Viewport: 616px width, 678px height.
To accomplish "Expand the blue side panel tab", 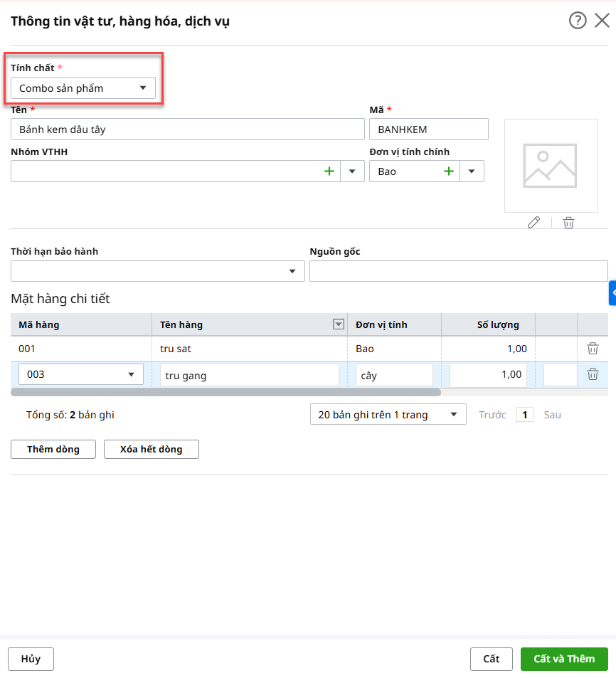I will (x=612, y=293).
